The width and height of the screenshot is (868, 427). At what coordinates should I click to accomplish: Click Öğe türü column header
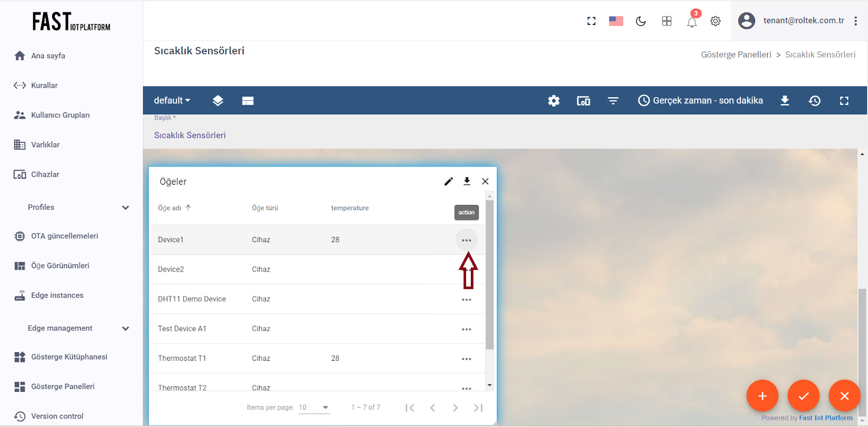click(265, 208)
